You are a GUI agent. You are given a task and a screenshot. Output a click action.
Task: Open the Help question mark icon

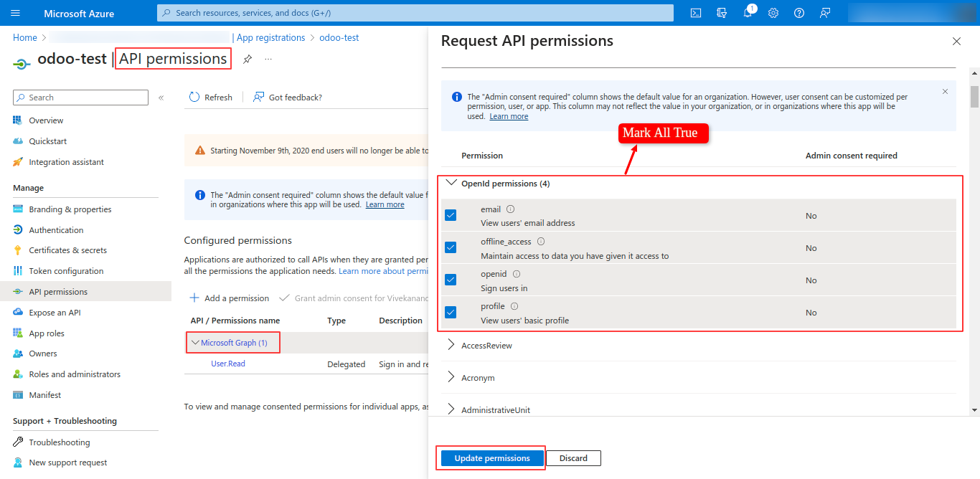tap(799, 13)
